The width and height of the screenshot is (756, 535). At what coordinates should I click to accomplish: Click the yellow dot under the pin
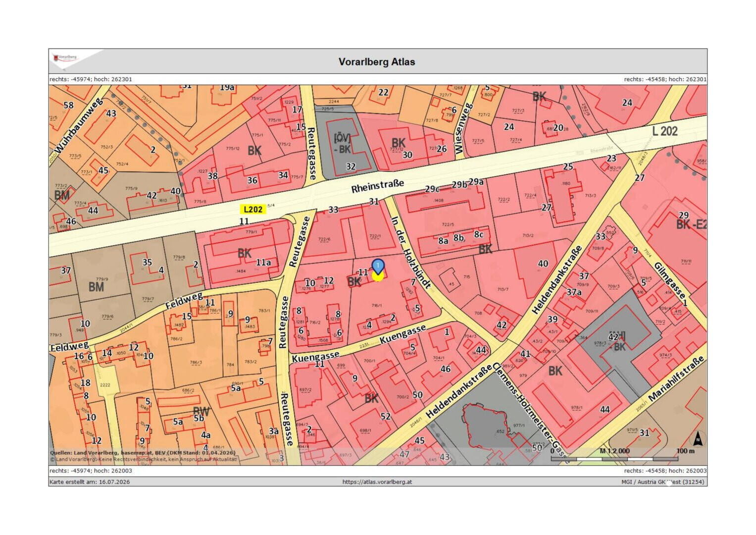(x=378, y=276)
